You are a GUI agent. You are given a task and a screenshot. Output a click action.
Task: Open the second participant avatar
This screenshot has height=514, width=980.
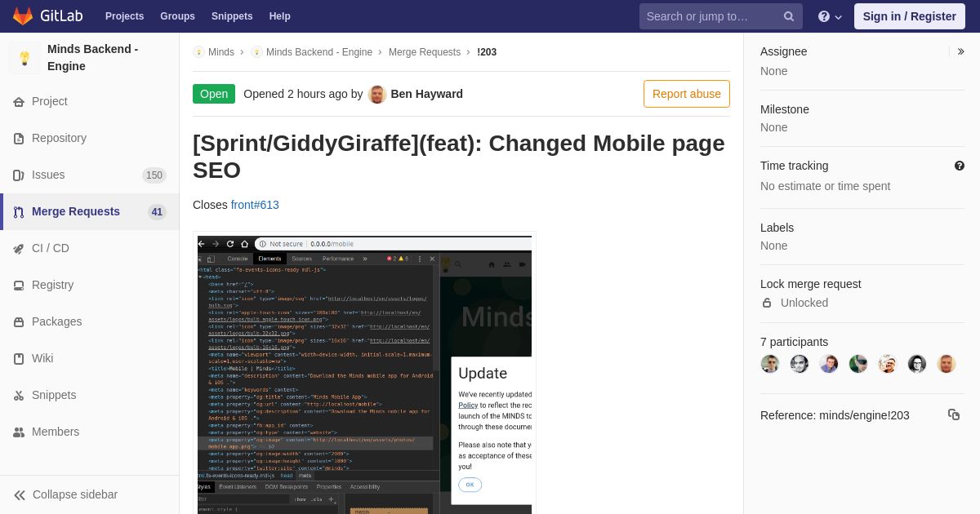tap(800, 364)
